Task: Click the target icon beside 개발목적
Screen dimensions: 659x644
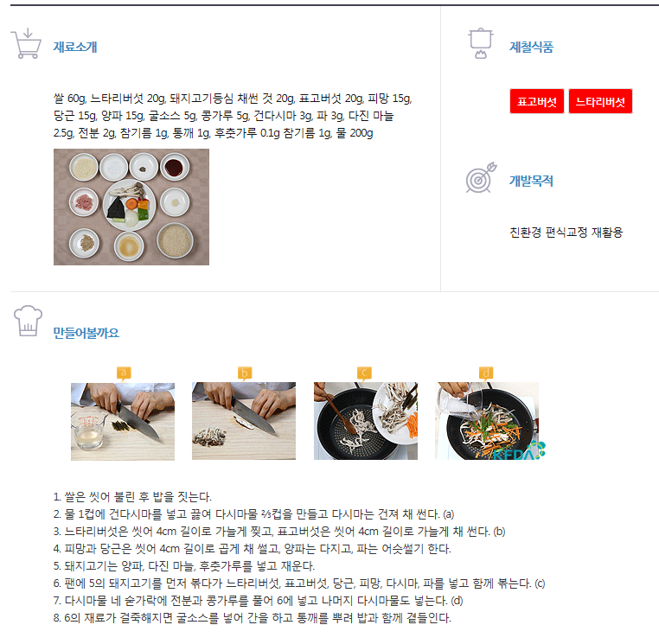Action: tap(481, 178)
